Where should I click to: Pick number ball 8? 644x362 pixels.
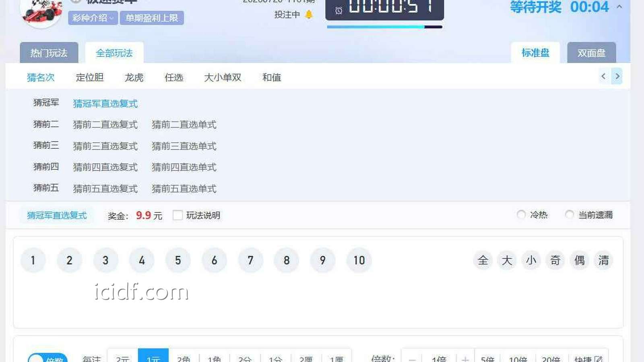(287, 260)
